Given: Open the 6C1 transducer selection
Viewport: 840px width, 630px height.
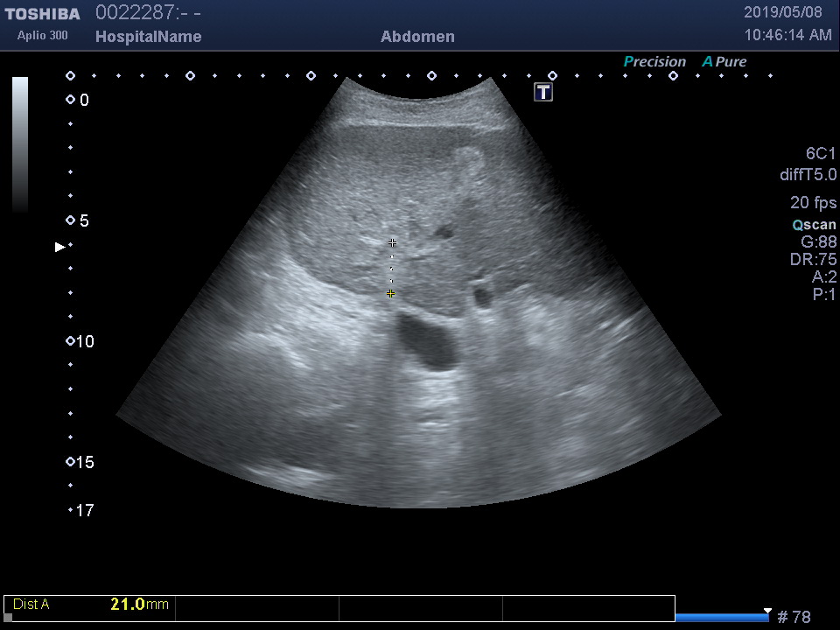Looking at the screenshot, I should click(x=821, y=154).
